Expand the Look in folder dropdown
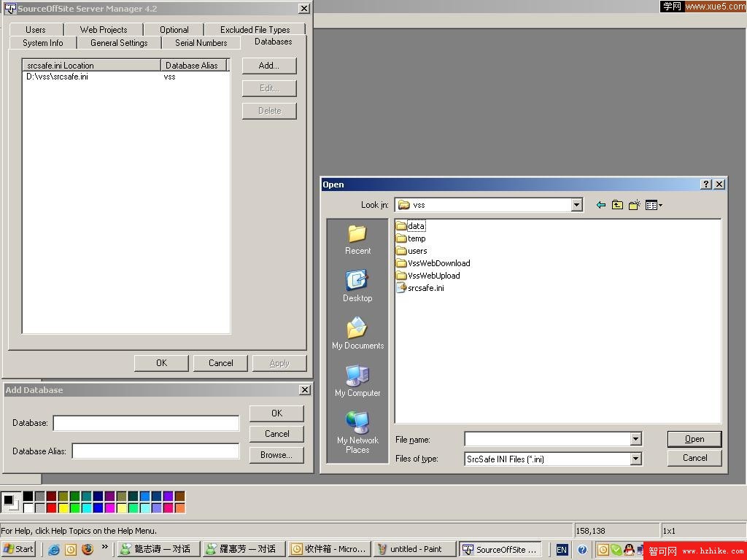The height and width of the screenshot is (560, 747). pyautogui.click(x=576, y=205)
